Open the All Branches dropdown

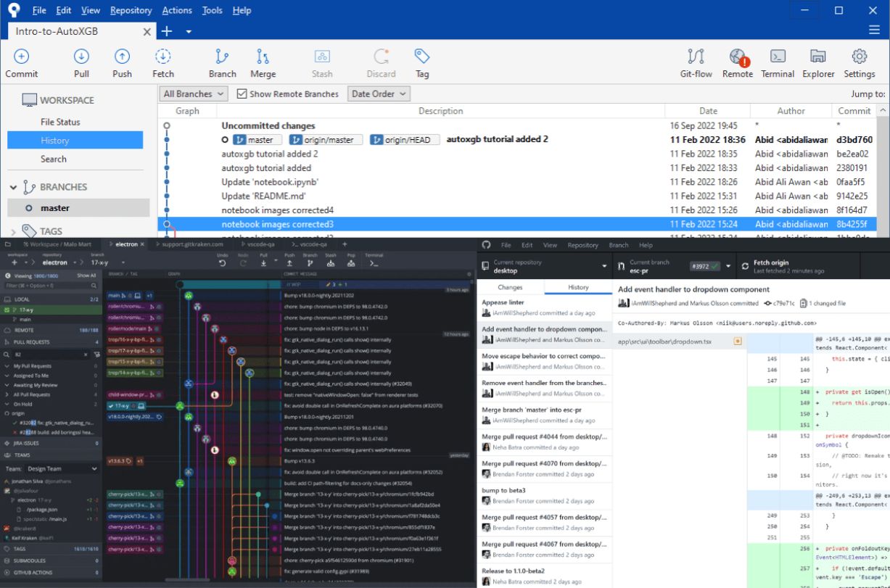(192, 94)
